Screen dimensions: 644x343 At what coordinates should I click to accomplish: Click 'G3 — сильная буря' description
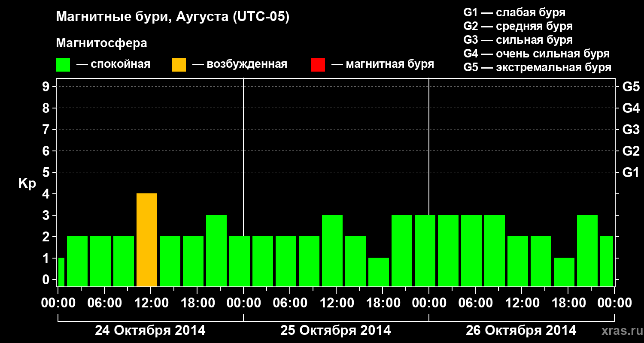[518, 40]
